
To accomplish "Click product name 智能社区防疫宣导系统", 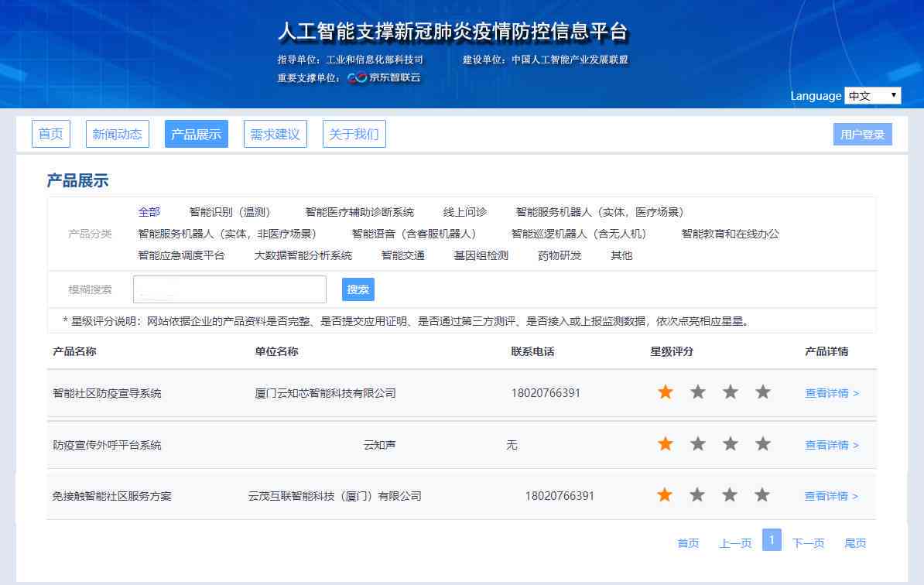I will pos(108,394).
